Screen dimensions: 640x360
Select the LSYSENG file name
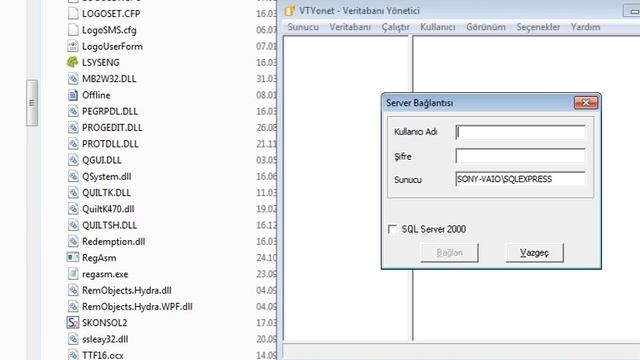coord(101,62)
